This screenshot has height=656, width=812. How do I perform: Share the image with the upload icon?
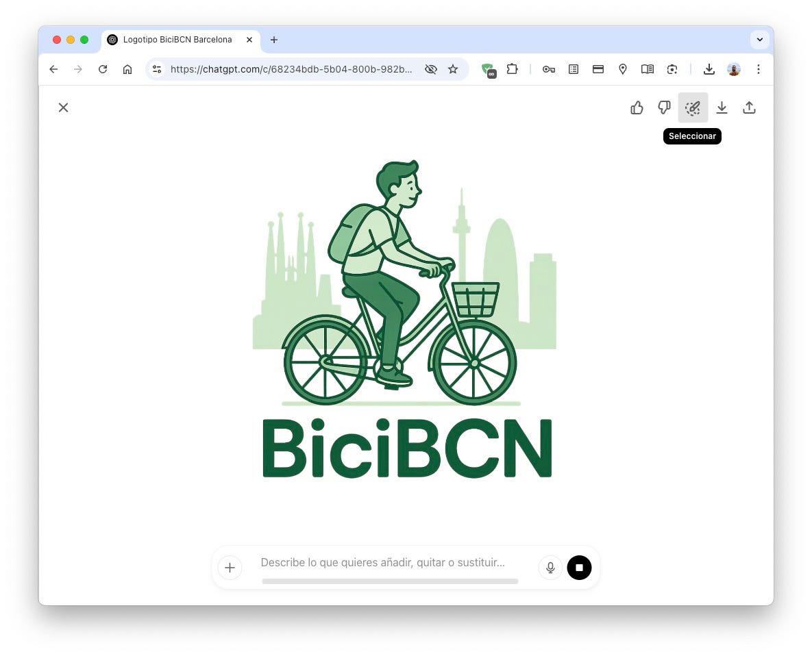[750, 108]
